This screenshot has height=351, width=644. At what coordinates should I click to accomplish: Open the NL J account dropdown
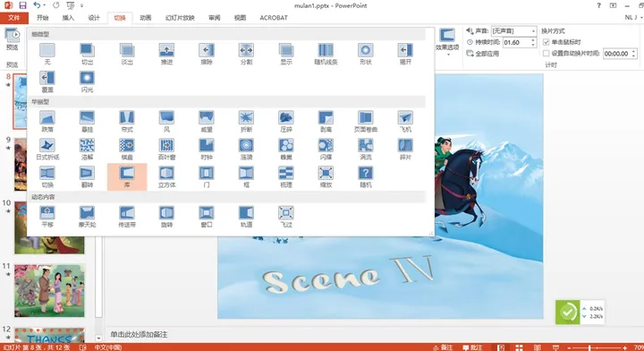(633, 17)
